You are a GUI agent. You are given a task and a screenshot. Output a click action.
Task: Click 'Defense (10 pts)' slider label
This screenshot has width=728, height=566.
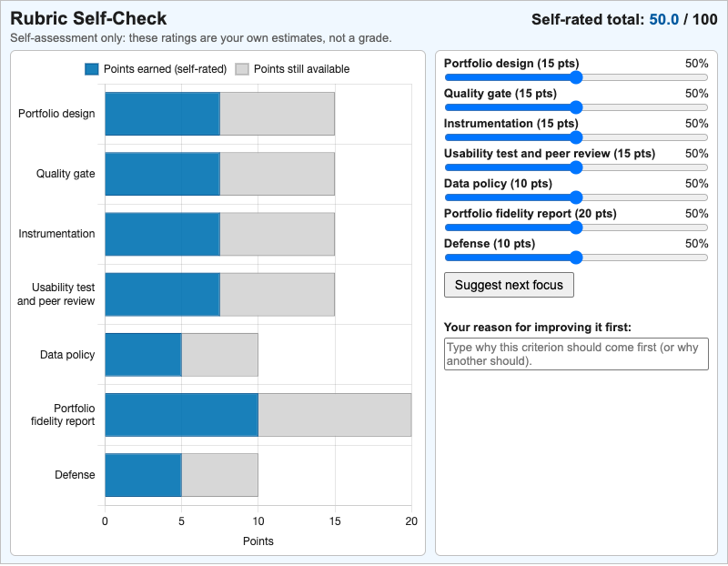490,244
